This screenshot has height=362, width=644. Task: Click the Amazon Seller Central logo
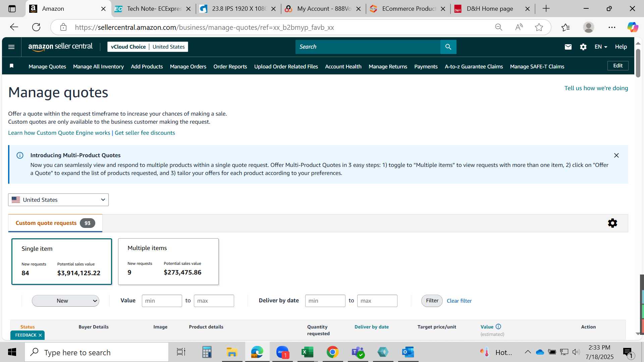(x=60, y=47)
